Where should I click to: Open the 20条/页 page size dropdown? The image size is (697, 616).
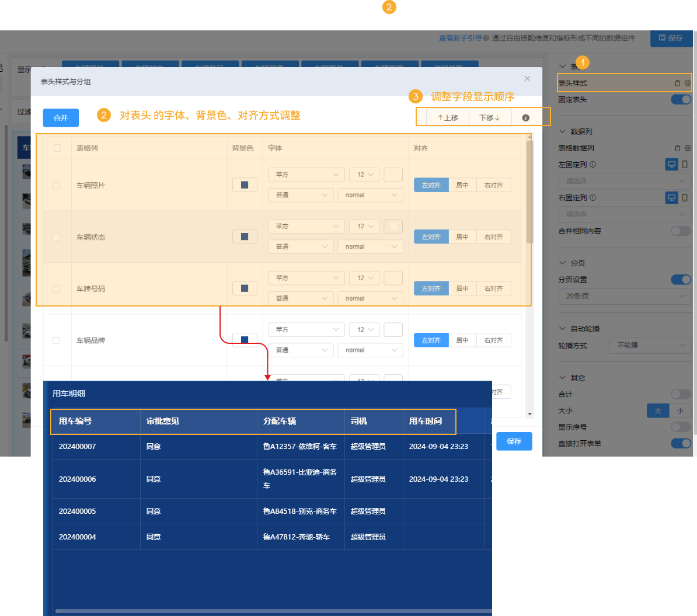pyautogui.click(x=624, y=296)
